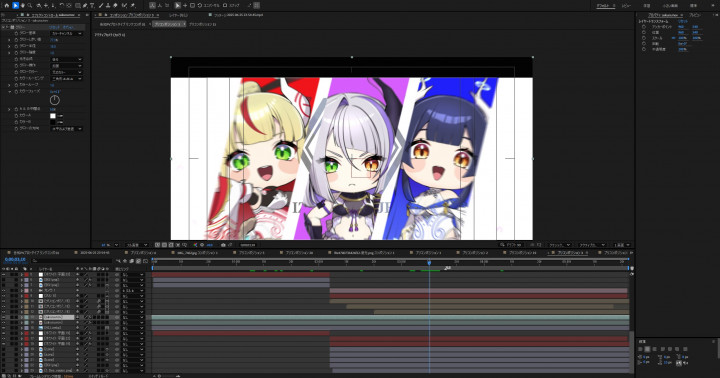
Task: Expand the first layer's twirl arrow in the timeline
Action: (21, 274)
